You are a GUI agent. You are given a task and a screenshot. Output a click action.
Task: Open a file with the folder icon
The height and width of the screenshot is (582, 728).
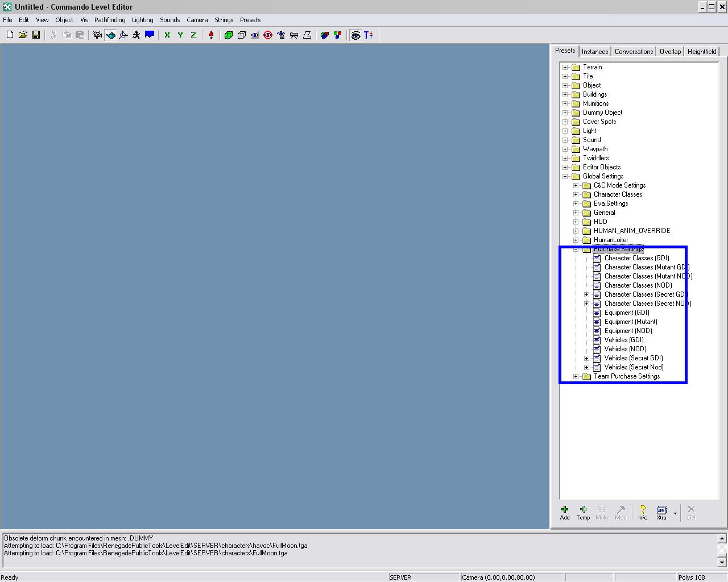[23, 35]
